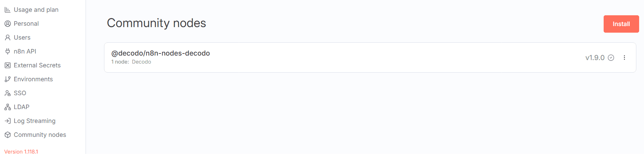Viewport: 644px width, 157px height.
Task: Click the Community nodes cube icon
Action: 7,135
